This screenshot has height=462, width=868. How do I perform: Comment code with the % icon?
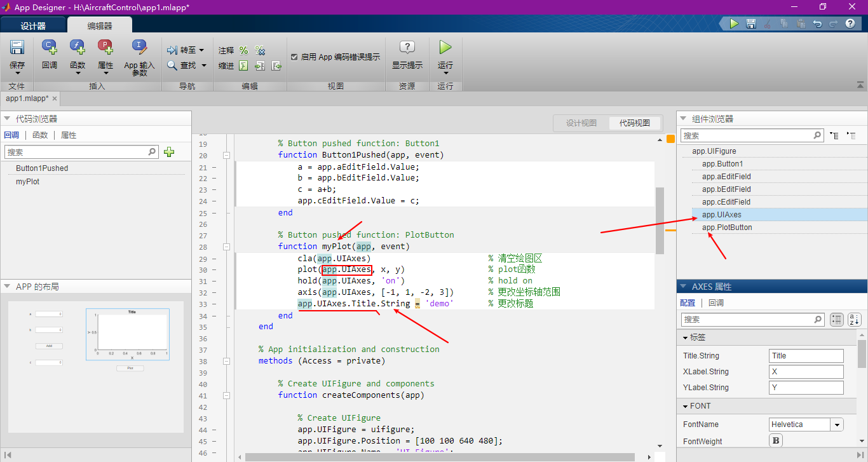pyautogui.click(x=243, y=50)
